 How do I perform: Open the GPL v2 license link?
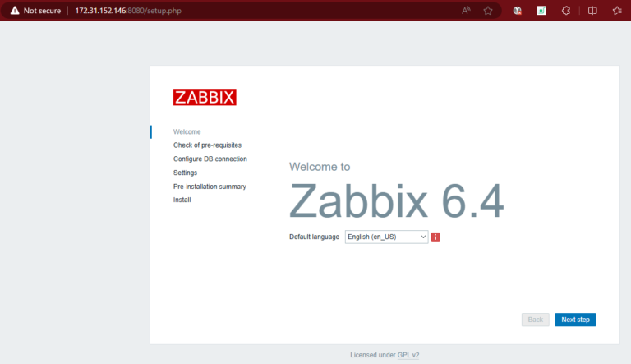408,355
